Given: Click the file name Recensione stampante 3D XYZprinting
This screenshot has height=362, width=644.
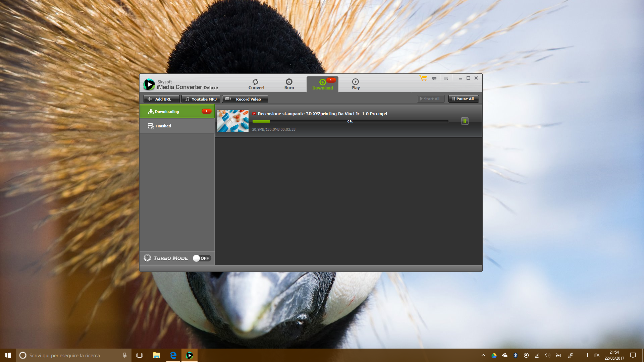Looking at the screenshot, I should point(322,114).
